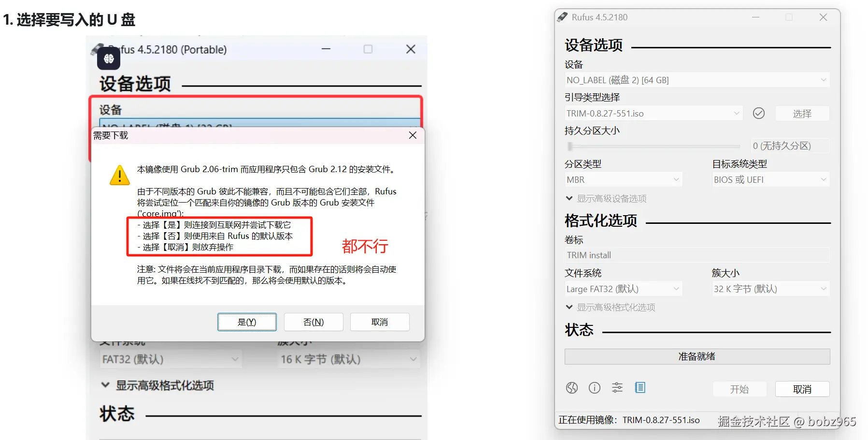Open the boot selection dropdown showing TRIM-0.8.27-551.iso

[652, 113]
